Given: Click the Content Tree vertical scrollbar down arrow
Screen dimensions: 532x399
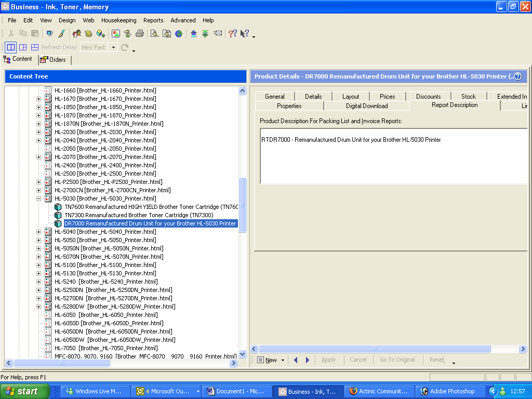Looking at the screenshot, I should (x=242, y=354).
